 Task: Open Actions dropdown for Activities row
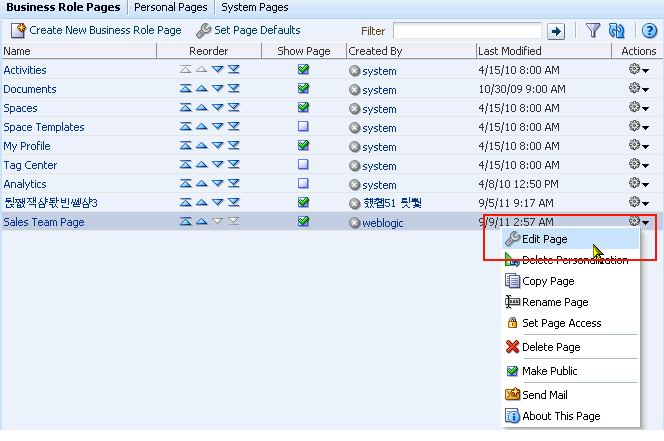pos(638,70)
